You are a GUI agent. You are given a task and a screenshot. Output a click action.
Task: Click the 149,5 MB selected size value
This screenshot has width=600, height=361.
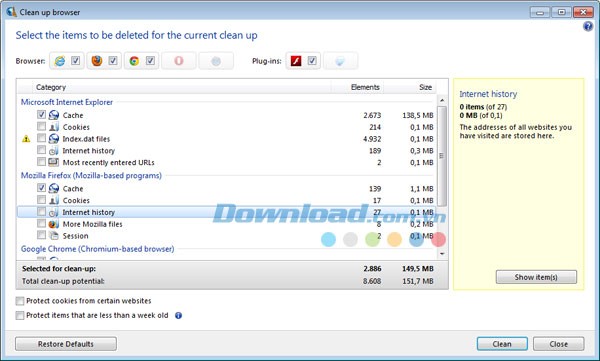click(x=418, y=269)
